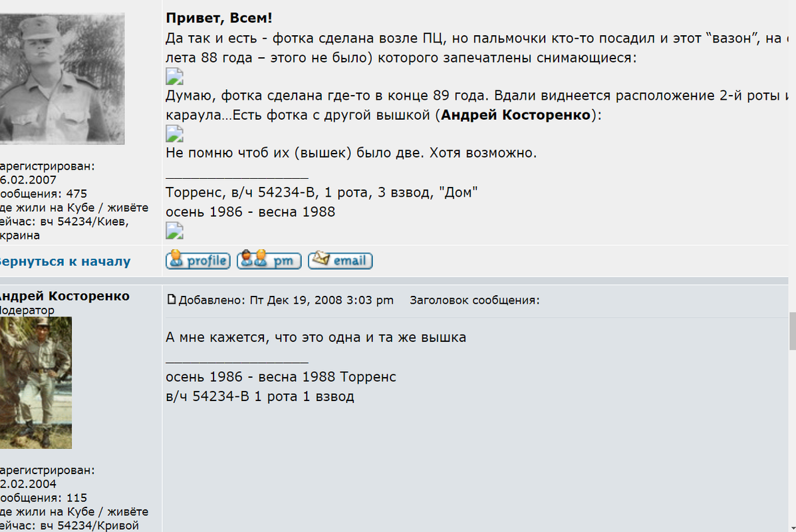The image size is (796, 532).
Task: Open Андрей Косторенко's color avatar photo
Action: pos(35,383)
